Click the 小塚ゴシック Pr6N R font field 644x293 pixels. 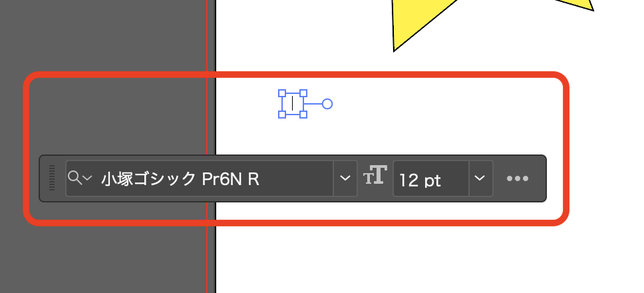199,178
